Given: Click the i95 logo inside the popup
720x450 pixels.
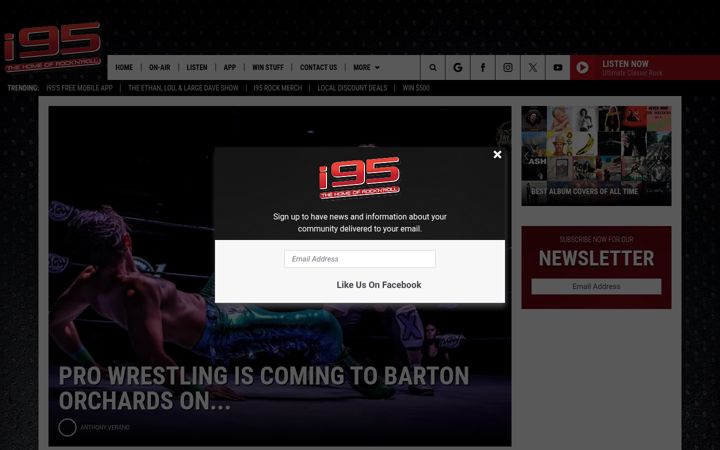Looking at the screenshot, I should (x=360, y=178).
